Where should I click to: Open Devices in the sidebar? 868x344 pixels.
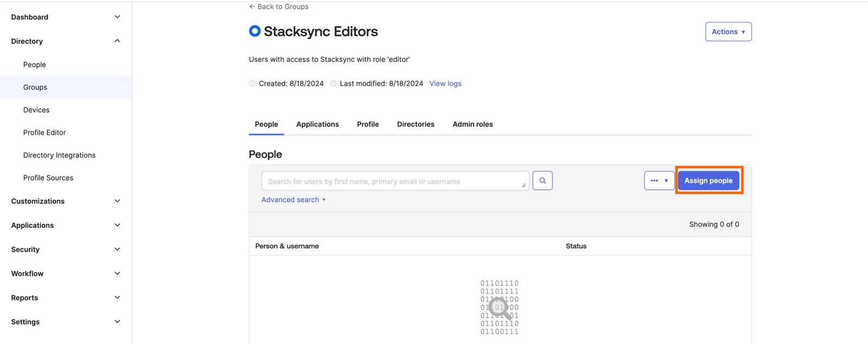36,110
